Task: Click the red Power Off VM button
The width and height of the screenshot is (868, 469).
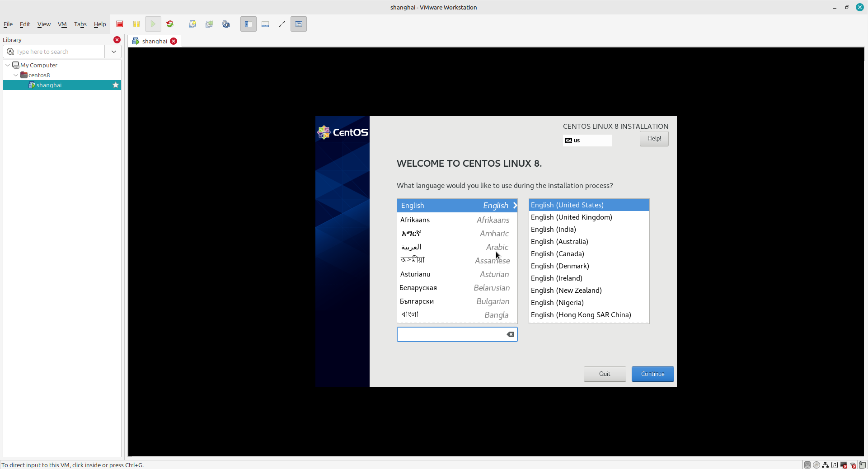Action: (x=120, y=24)
